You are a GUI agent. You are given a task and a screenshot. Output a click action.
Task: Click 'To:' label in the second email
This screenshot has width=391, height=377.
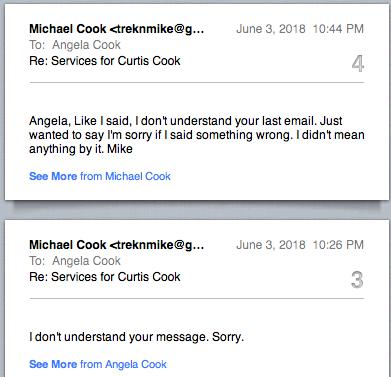(37, 261)
